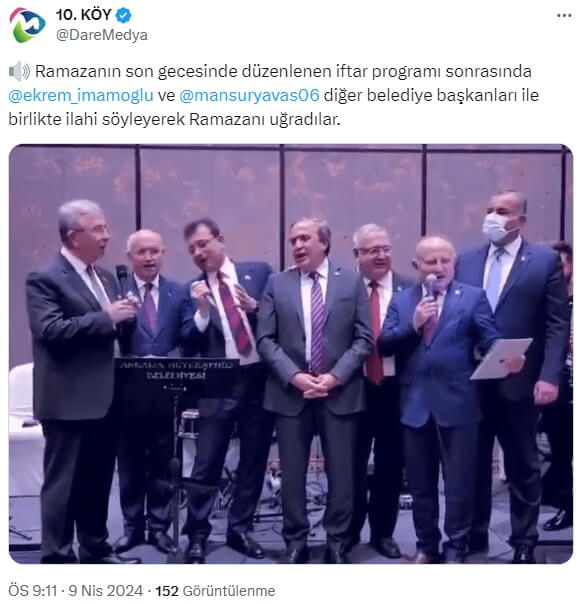
Task: Click the white chair in the video
Action: coord(26,428)
